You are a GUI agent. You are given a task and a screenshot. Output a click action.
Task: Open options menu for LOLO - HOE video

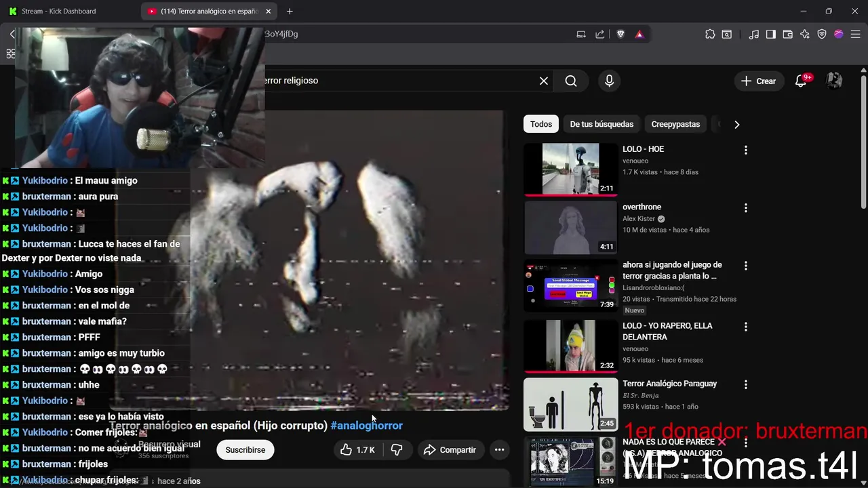point(746,150)
